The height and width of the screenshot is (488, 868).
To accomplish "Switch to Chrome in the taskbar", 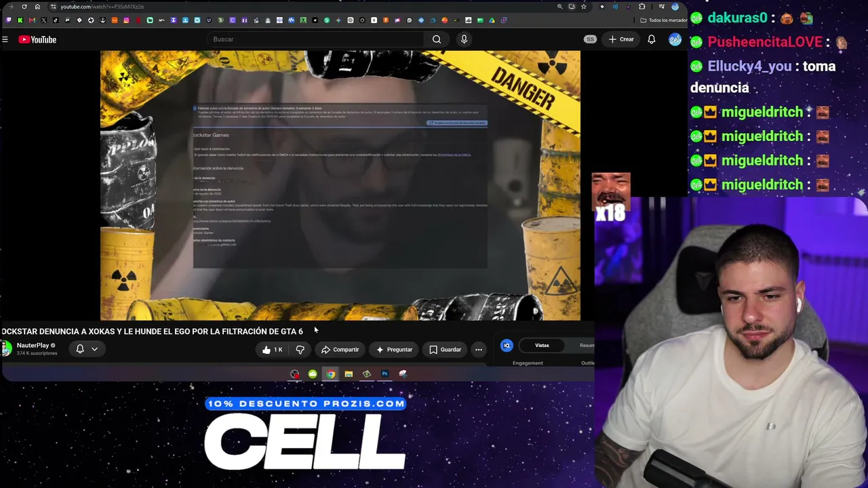I will (330, 374).
